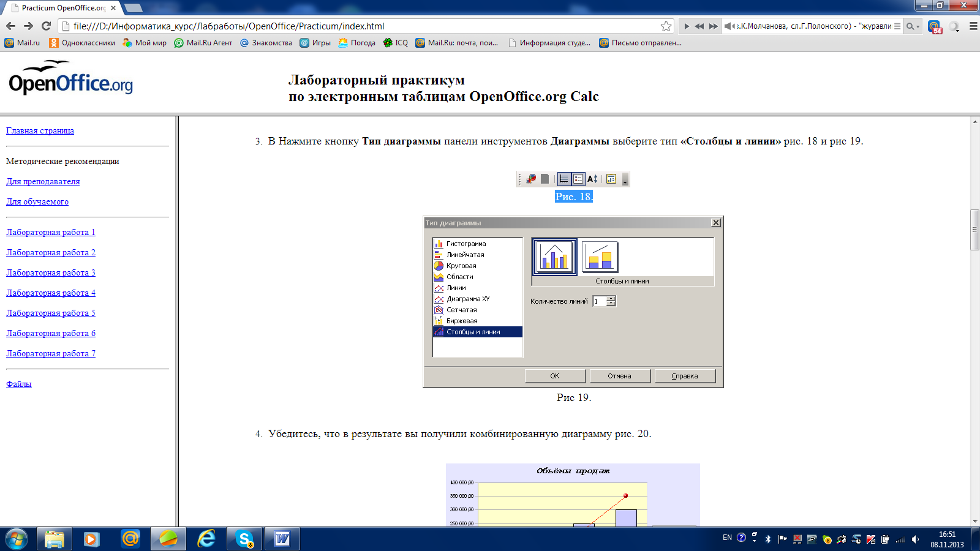Click the page vertical scrollbar thumb
Viewport: 980px width, 551px height.
(x=974, y=230)
